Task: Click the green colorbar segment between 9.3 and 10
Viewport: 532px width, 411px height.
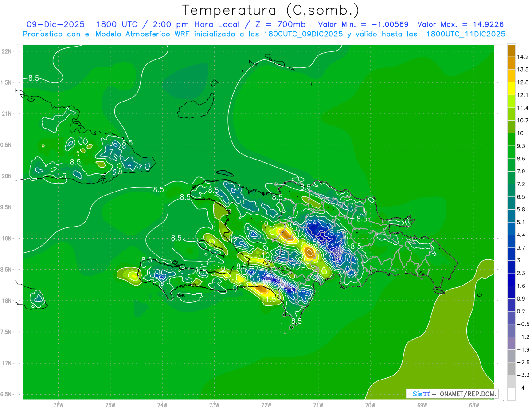Action: coord(511,139)
